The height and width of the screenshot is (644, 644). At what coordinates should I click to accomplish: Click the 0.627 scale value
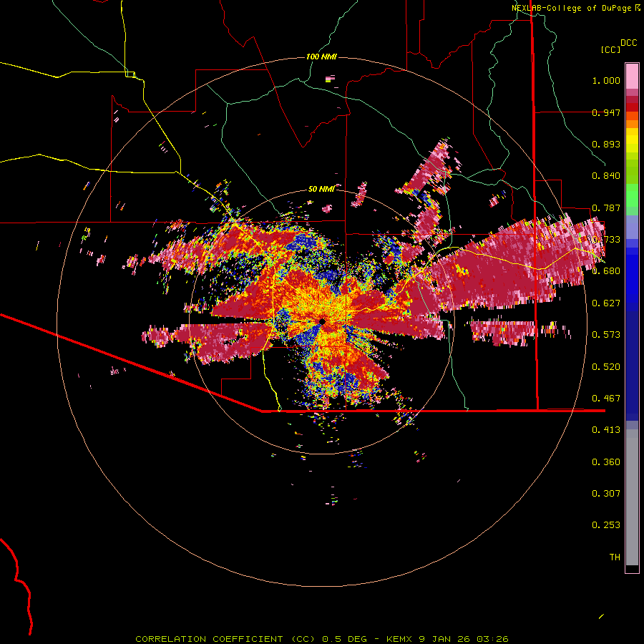tap(606, 303)
